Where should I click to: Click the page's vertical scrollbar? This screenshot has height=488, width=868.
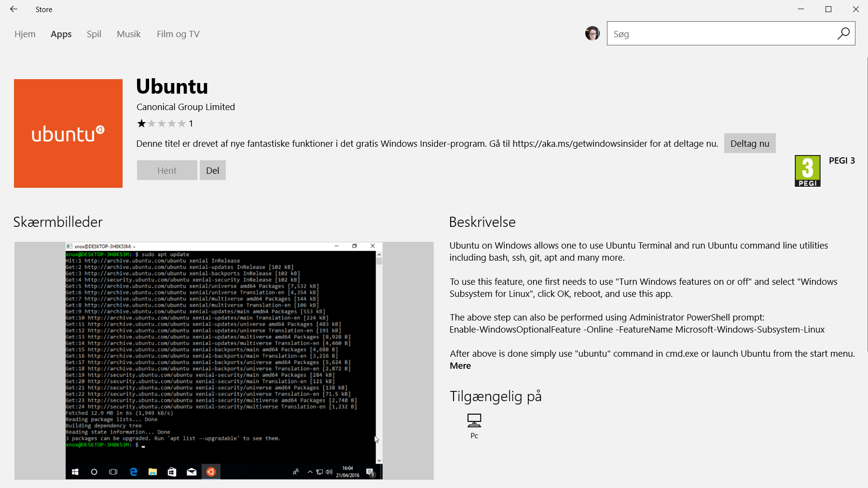click(867, 203)
